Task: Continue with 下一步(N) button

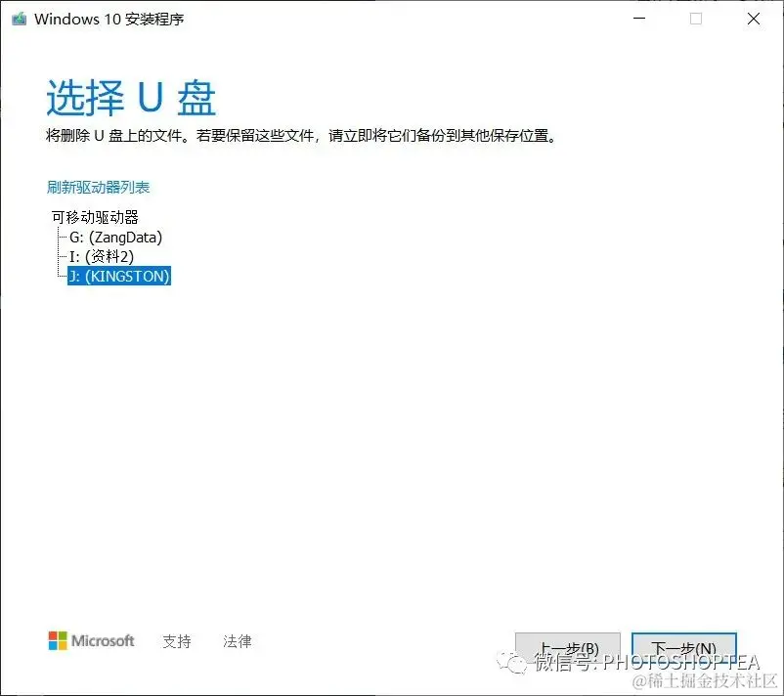Action: (684, 648)
